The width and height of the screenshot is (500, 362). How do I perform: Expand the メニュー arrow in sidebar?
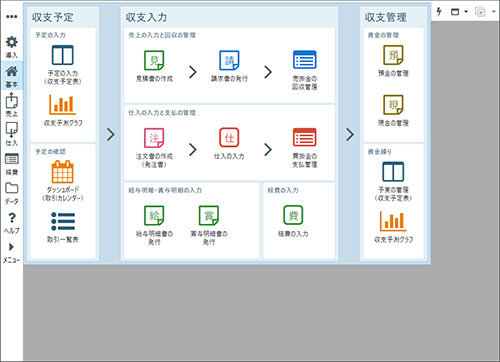click(12, 252)
